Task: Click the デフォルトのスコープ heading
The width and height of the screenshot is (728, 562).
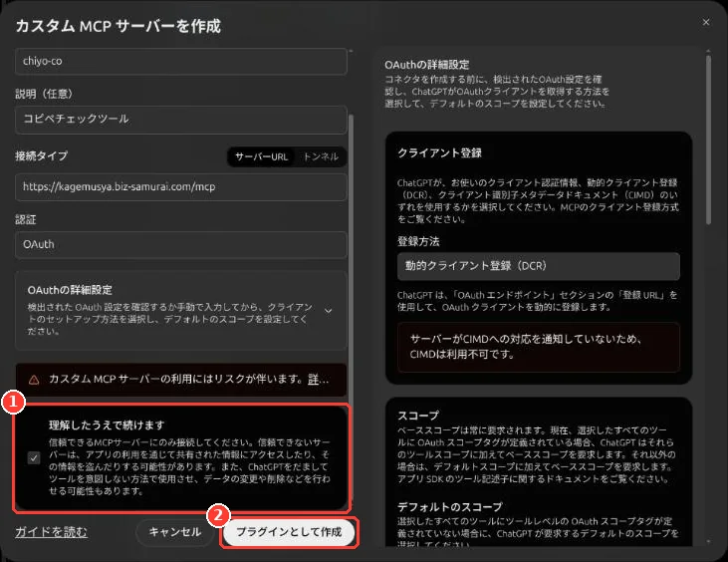Action: point(450,507)
